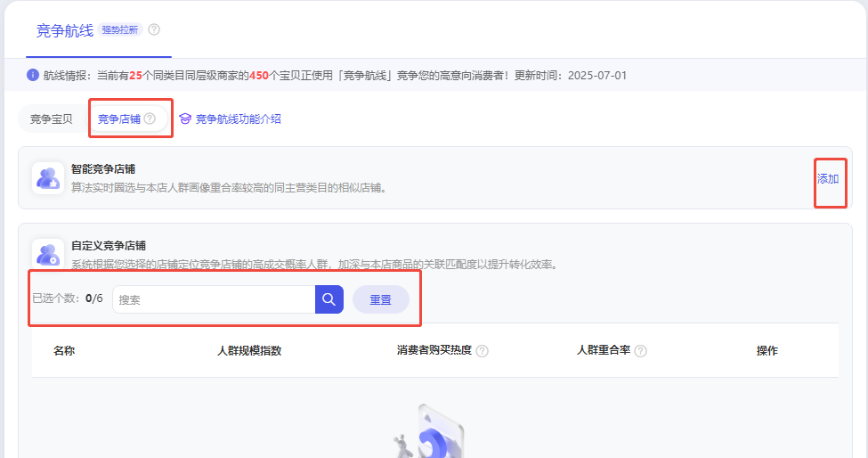This screenshot has height=458, width=868.
Task: Open help tooltip for 消费者购买热度
Action: click(x=482, y=351)
